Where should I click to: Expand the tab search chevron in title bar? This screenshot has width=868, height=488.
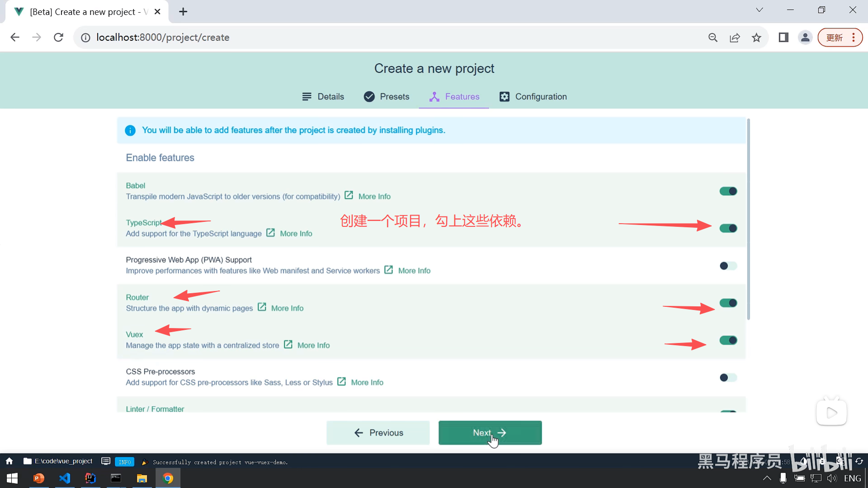tap(759, 10)
